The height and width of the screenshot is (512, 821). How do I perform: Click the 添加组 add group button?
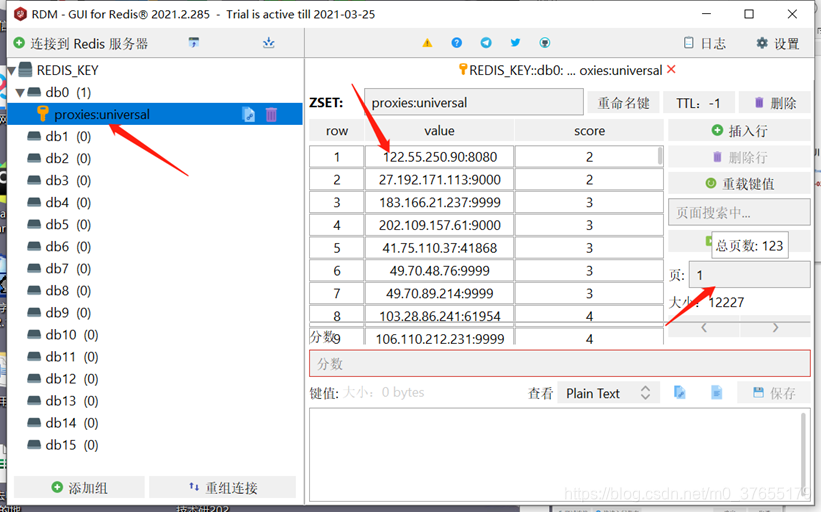pyautogui.click(x=79, y=487)
